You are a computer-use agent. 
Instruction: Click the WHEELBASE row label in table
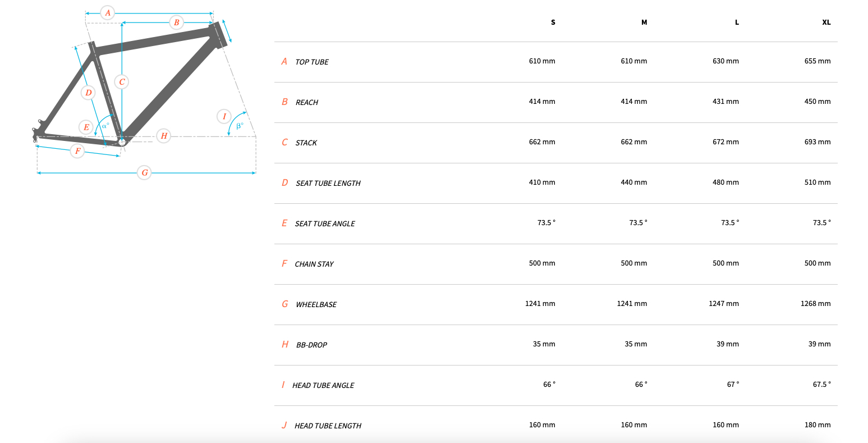(316, 304)
